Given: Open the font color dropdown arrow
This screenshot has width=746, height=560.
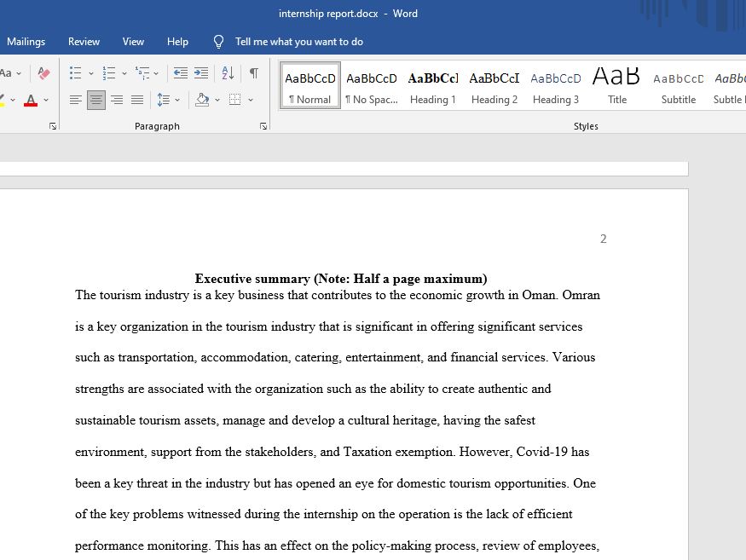Looking at the screenshot, I should click(46, 101).
